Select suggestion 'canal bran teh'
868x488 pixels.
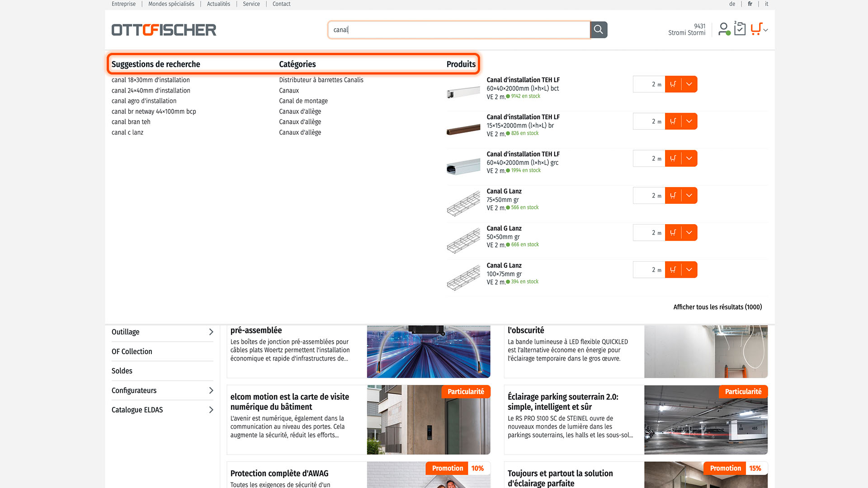pos(131,122)
